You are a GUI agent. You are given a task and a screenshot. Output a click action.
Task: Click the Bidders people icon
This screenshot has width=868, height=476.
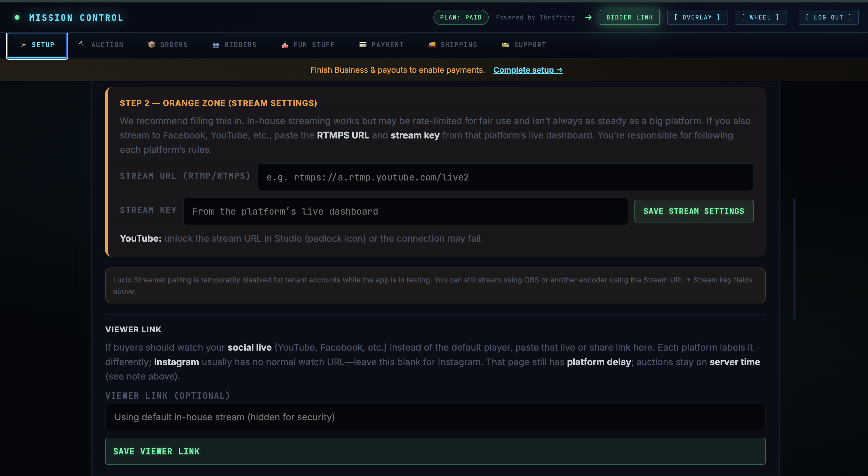[x=216, y=44]
